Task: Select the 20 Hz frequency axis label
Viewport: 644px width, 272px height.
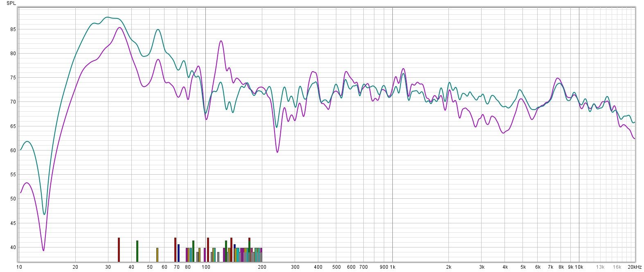Action: (75, 267)
